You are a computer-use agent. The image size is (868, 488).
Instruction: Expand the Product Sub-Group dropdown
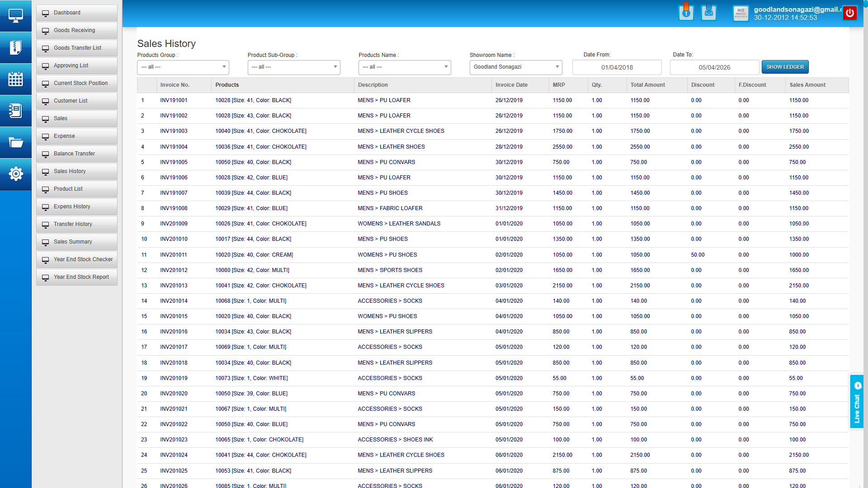(x=293, y=67)
